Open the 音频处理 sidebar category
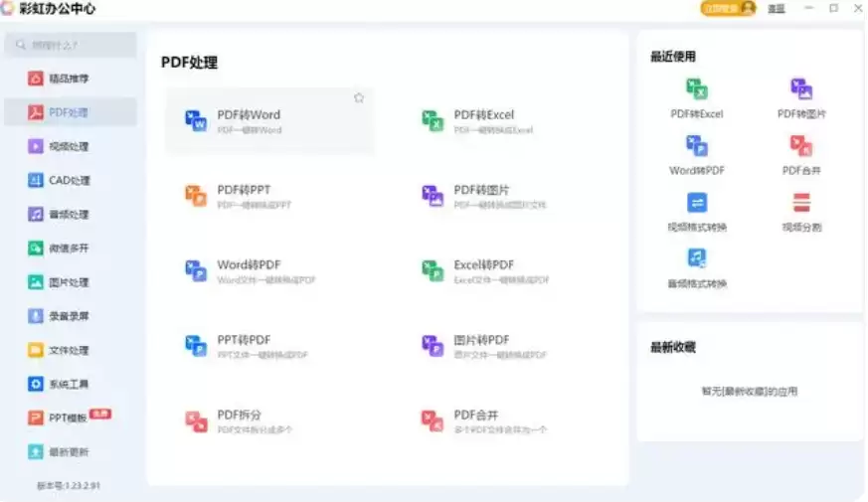Image resolution: width=868 pixels, height=502 pixels. click(71, 214)
